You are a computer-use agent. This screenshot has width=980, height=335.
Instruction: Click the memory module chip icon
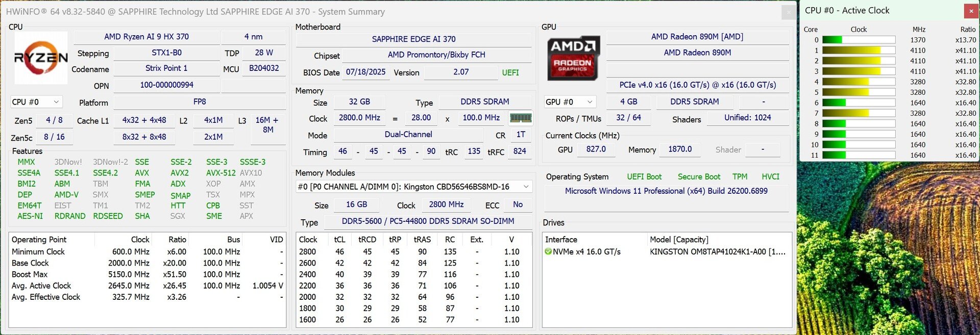521,118
